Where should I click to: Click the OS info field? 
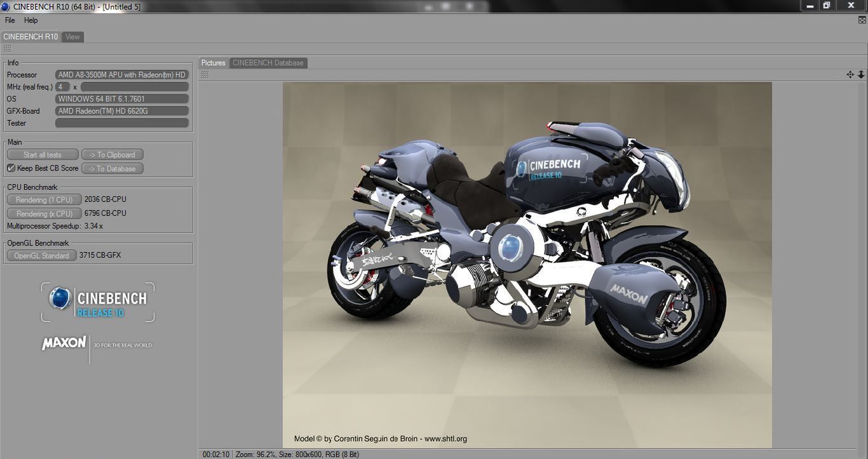coord(122,99)
